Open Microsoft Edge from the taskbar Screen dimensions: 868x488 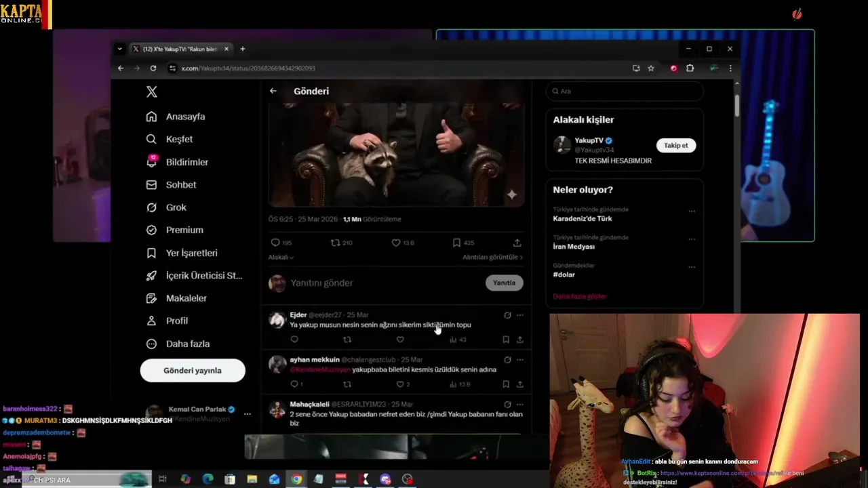(x=208, y=479)
